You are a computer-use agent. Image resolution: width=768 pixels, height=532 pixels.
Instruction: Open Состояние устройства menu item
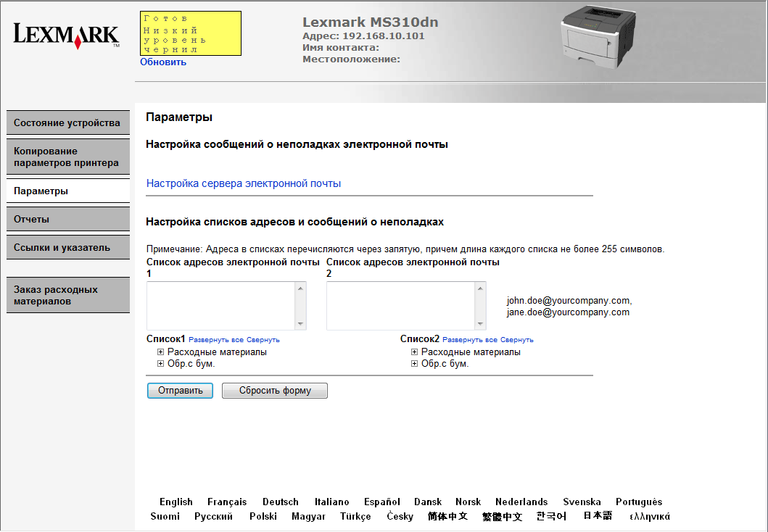pyautogui.click(x=68, y=122)
